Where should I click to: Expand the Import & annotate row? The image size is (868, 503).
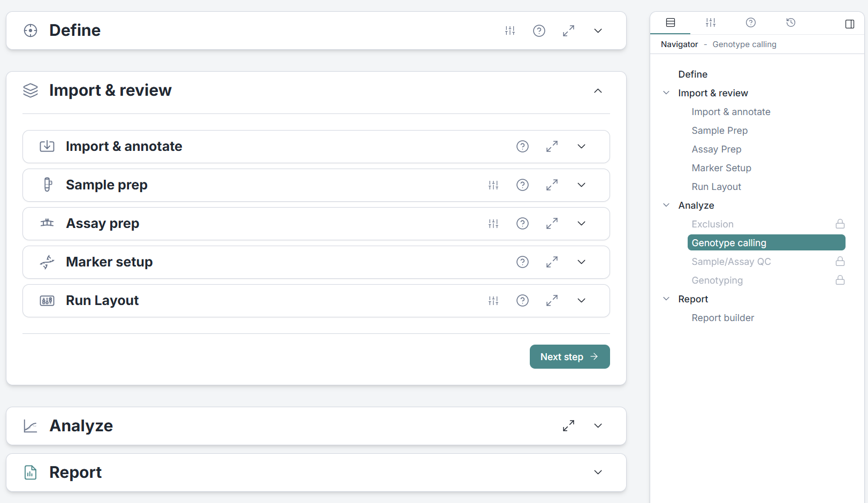pos(581,146)
